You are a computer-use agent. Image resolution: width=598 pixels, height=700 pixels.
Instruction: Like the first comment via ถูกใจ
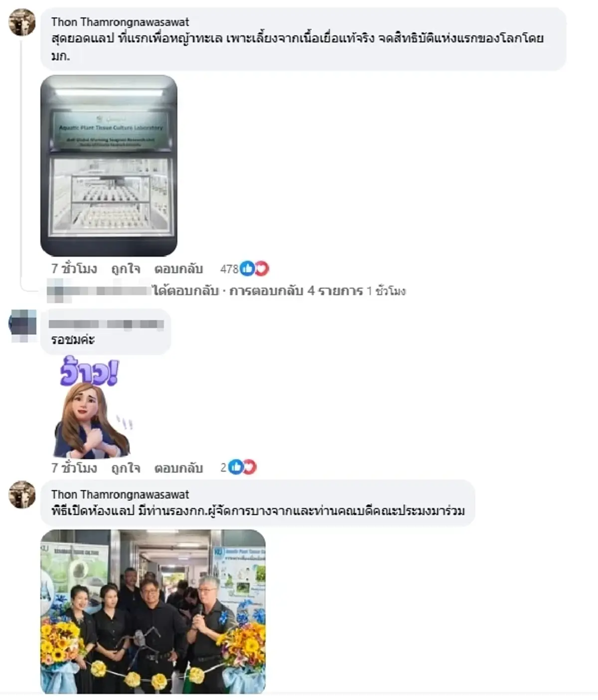pyautogui.click(x=126, y=269)
